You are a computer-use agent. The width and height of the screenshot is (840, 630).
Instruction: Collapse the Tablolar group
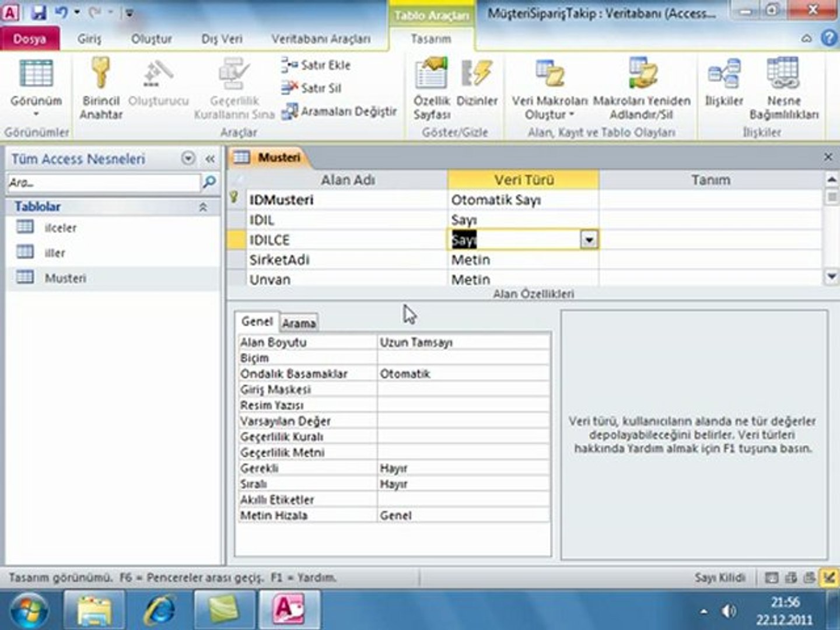tap(203, 207)
